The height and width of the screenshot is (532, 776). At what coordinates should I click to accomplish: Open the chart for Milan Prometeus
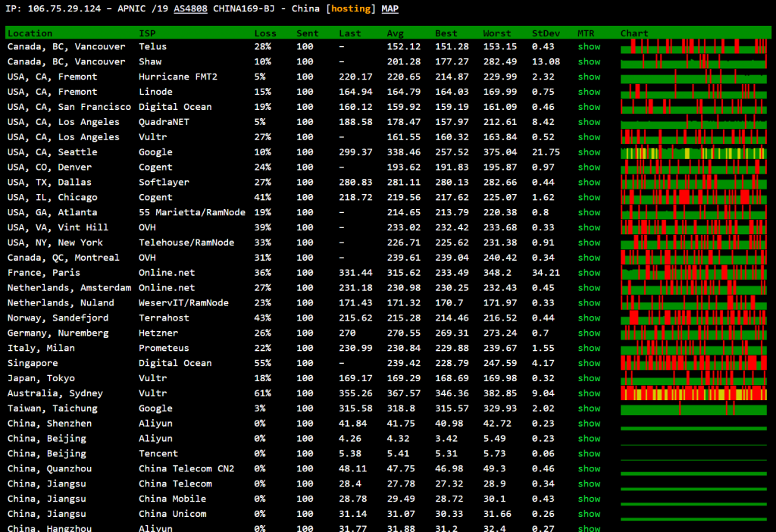tap(693, 349)
